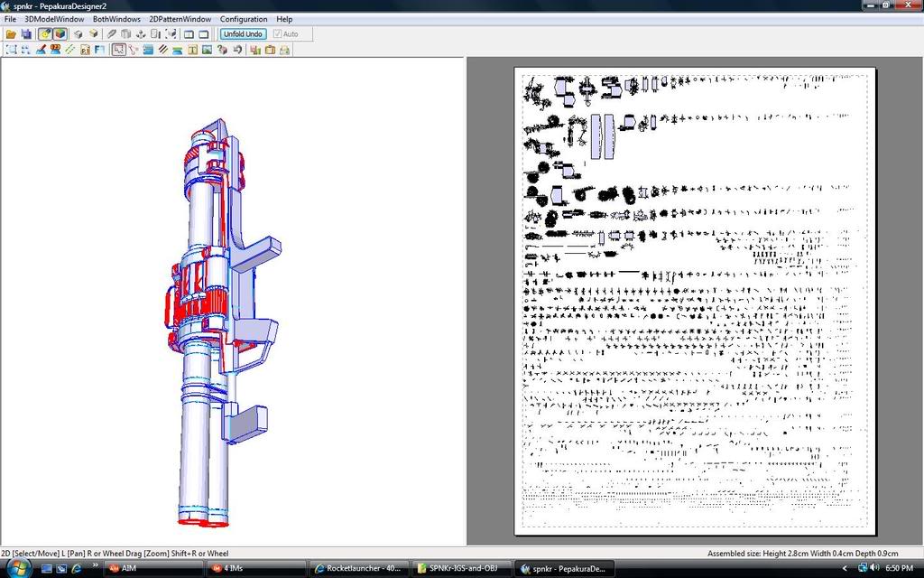Image resolution: width=924 pixels, height=578 pixels.
Task: Select the text tool T icon
Action: [192, 50]
